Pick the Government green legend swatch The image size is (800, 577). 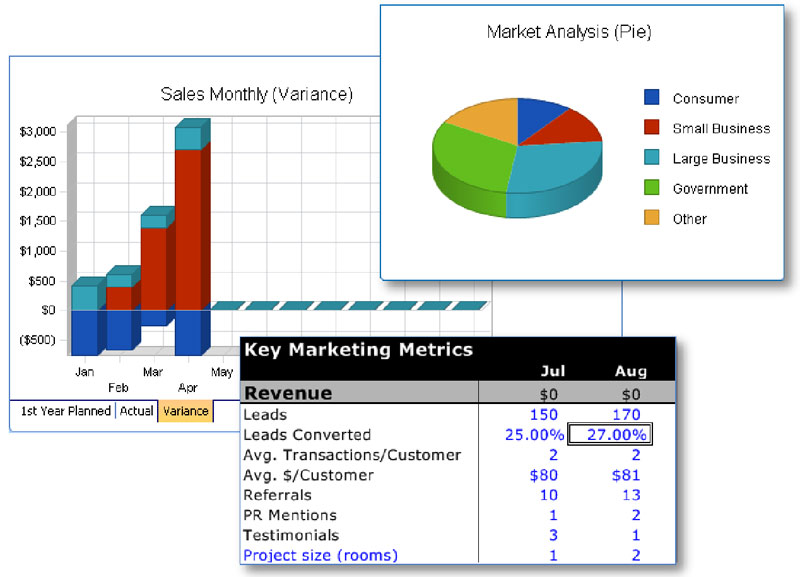[652, 188]
